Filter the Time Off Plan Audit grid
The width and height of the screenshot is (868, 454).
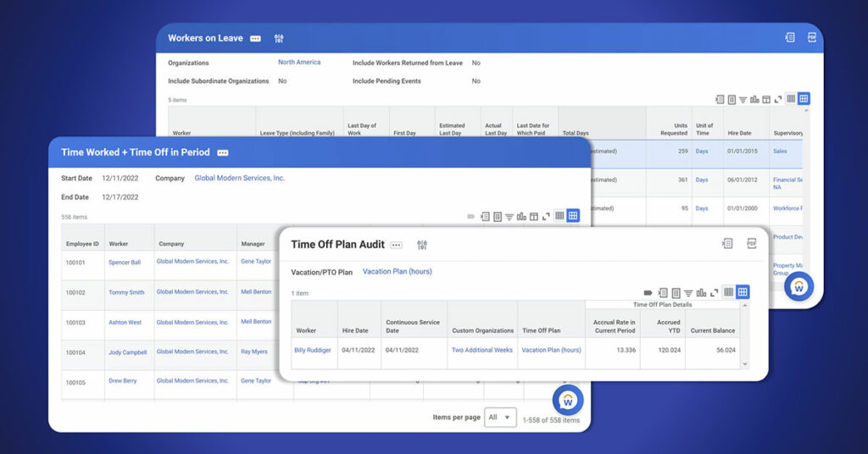click(x=688, y=293)
